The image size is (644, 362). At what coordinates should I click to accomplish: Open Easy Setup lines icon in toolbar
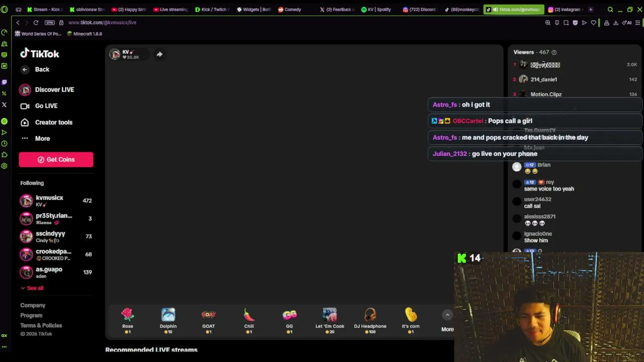637,23
